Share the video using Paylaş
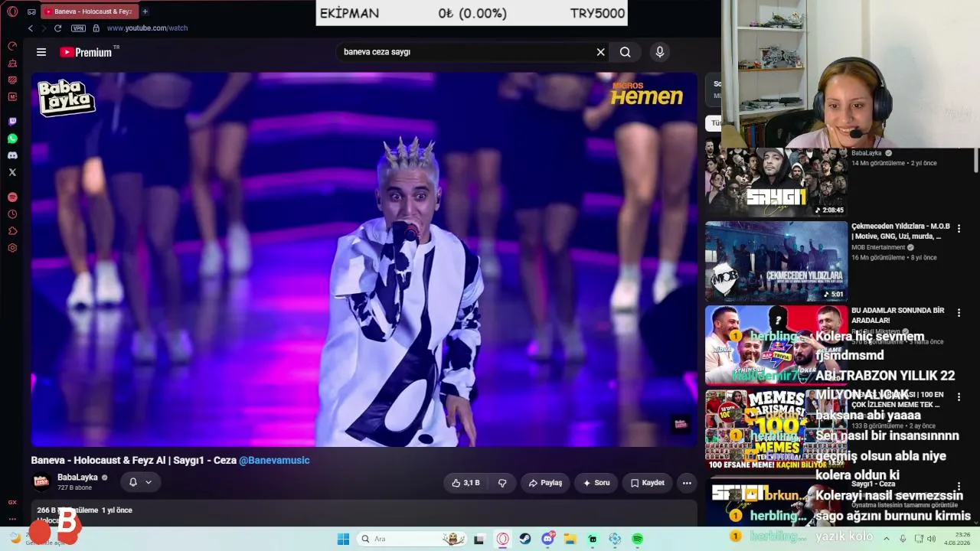 545,483
